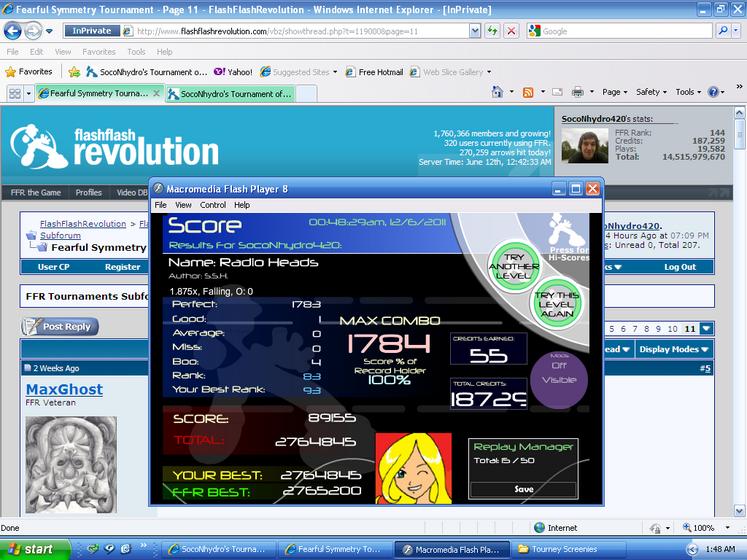Open the Help menu in Flash Player
The height and width of the screenshot is (560, 747).
(x=242, y=205)
